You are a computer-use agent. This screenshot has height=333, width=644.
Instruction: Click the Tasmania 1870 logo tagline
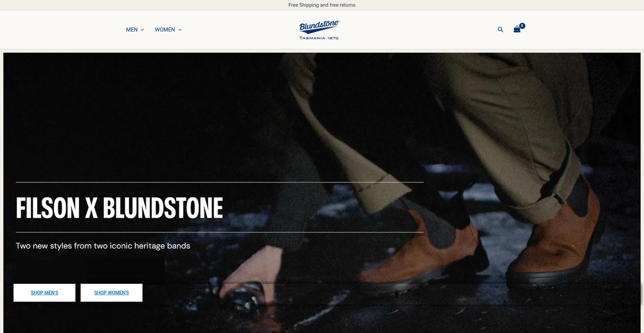pos(319,38)
